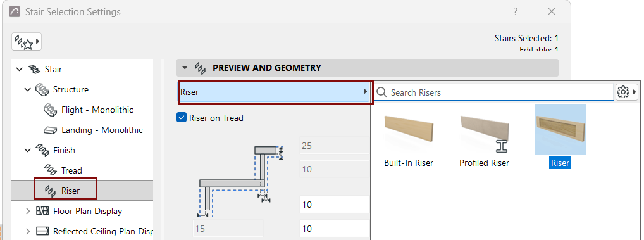Click the Profiled Riser label
Screen dimensions: 644x240
click(x=484, y=163)
